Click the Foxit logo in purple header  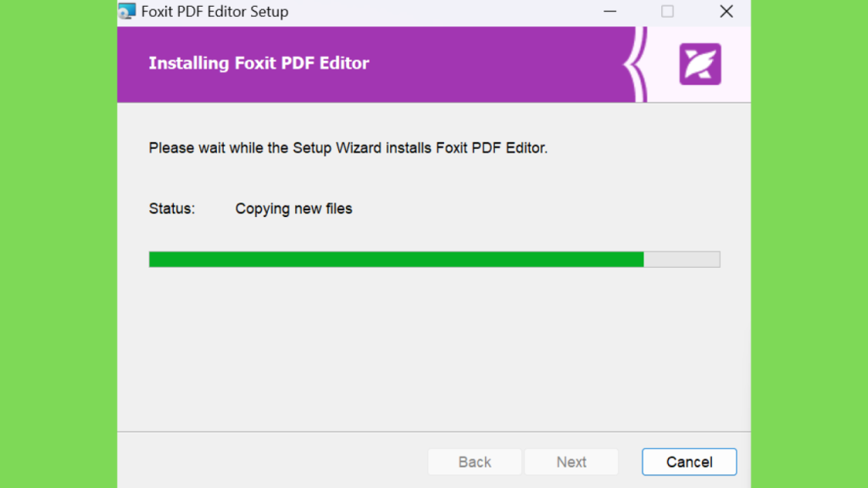click(699, 64)
